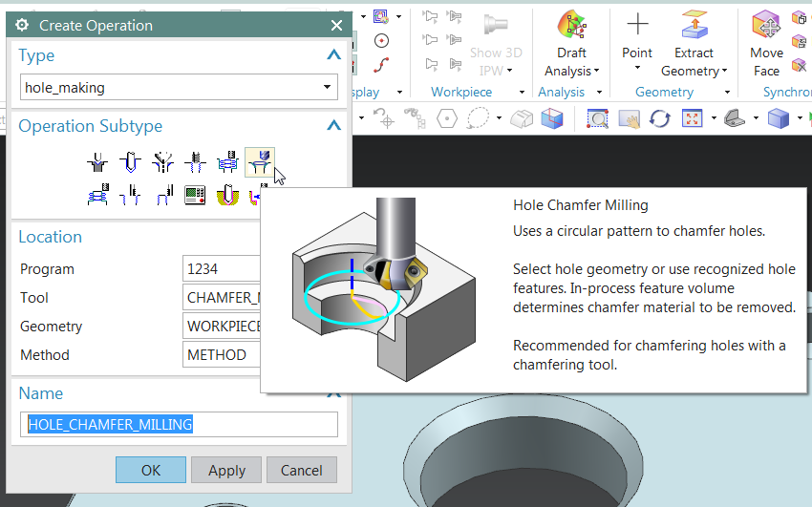
Task: Open the Geometry WORKPIECE field
Action: (222, 326)
